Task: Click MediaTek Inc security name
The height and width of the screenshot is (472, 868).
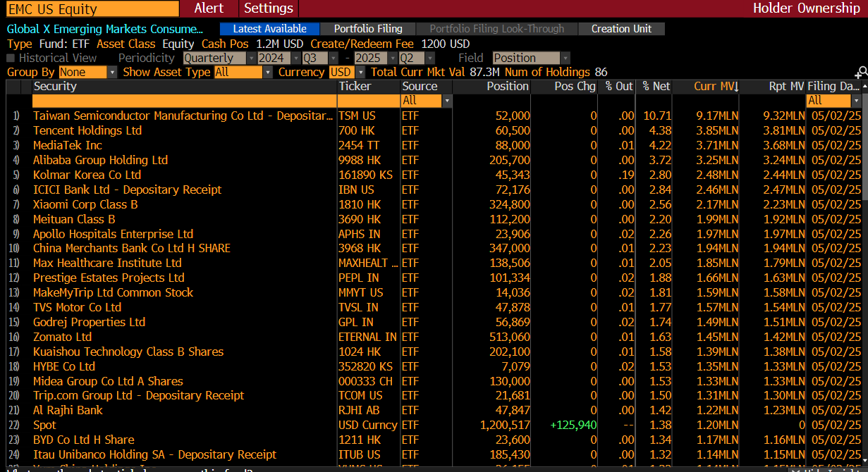Action: click(x=68, y=145)
